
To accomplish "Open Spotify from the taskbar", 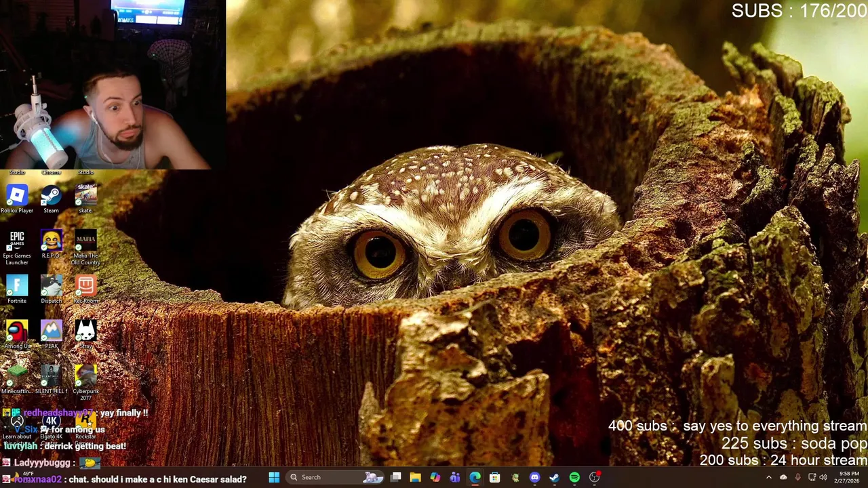I will 574,478.
